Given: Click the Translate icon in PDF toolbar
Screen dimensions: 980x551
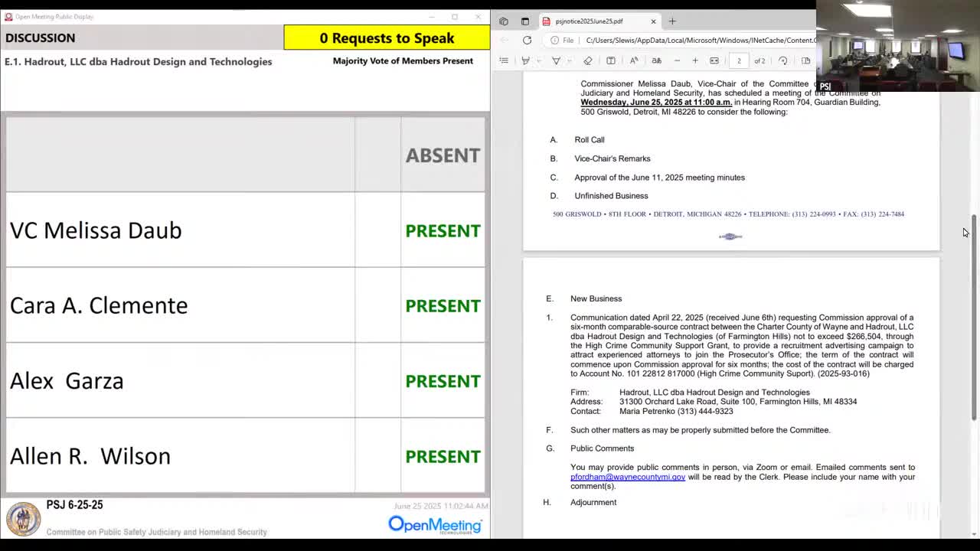Looking at the screenshot, I should click(656, 60).
